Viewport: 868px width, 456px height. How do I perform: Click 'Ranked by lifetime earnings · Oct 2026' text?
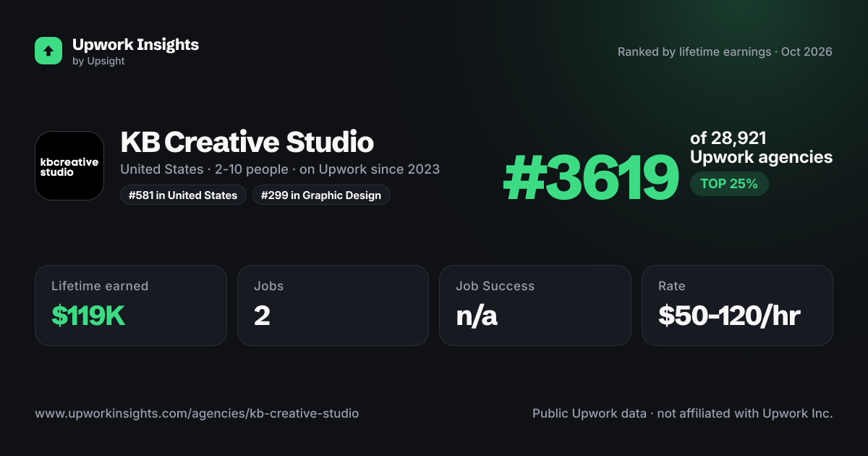click(x=725, y=52)
